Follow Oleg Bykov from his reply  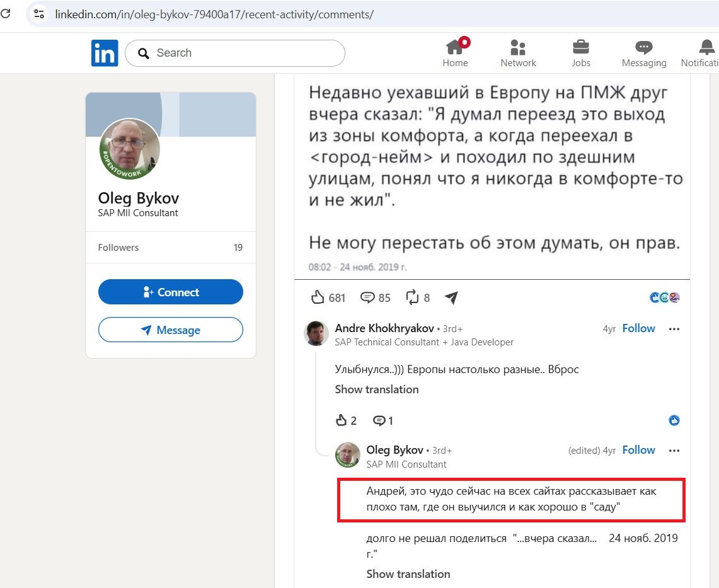click(639, 450)
